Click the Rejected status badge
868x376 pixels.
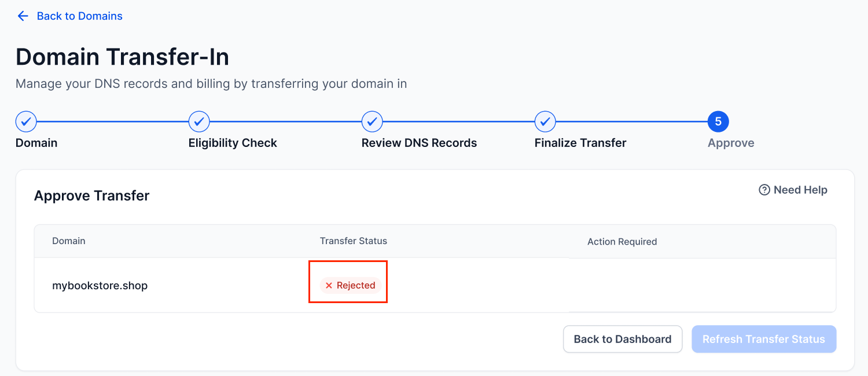coord(350,285)
